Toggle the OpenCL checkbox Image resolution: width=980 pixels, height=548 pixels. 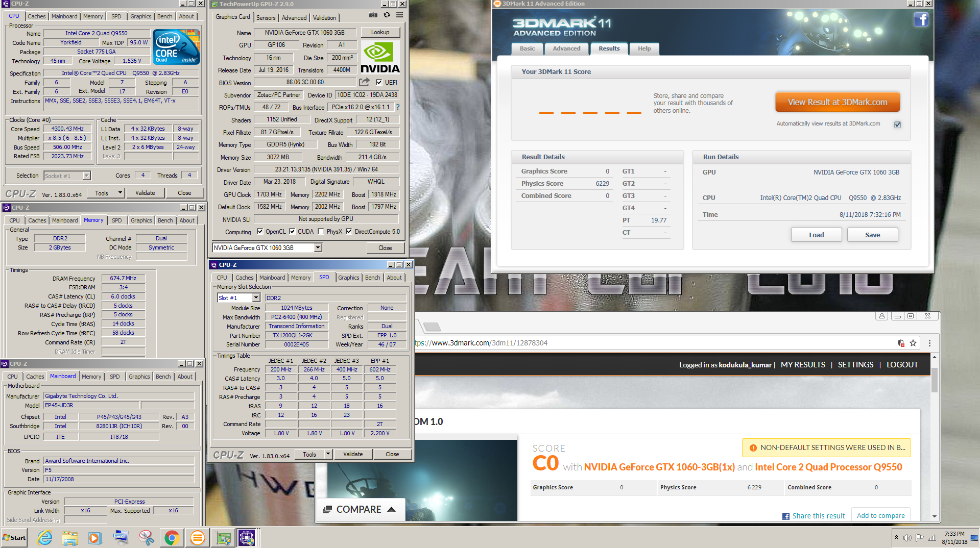(x=260, y=232)
